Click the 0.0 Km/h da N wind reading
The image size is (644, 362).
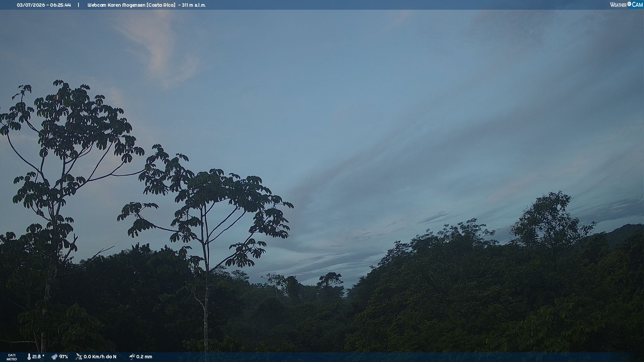point(100,357)
